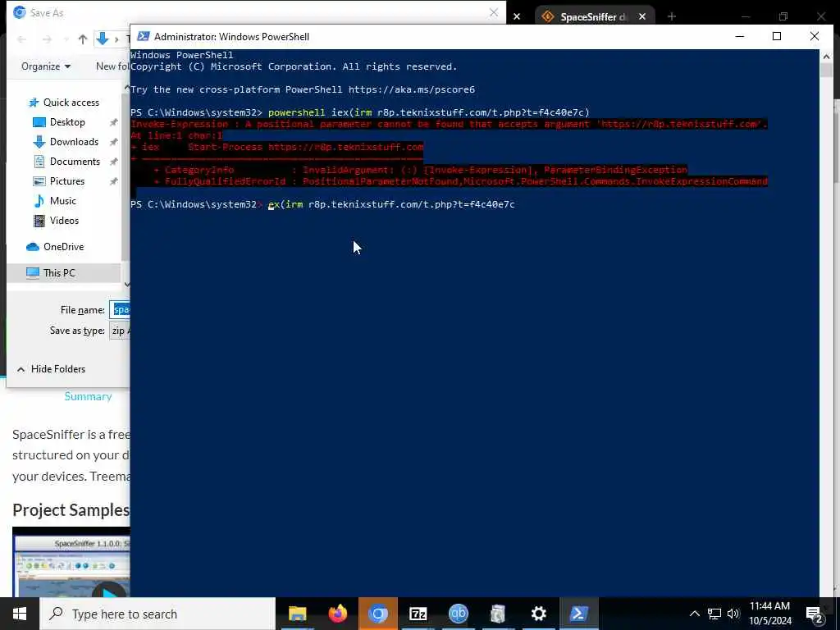Select Music in the Save As sidebar
The image size is (840, 630).
coord(62,201)
